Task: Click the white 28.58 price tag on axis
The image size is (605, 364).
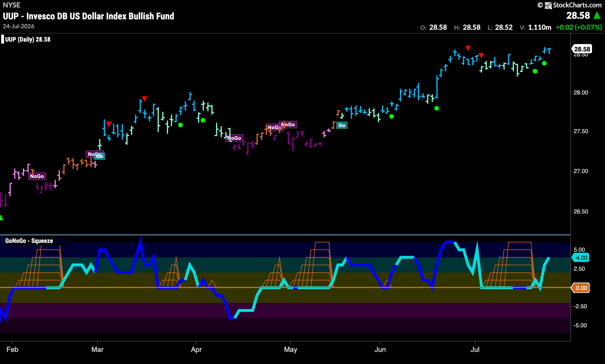Action: click(x=582, y=49)
